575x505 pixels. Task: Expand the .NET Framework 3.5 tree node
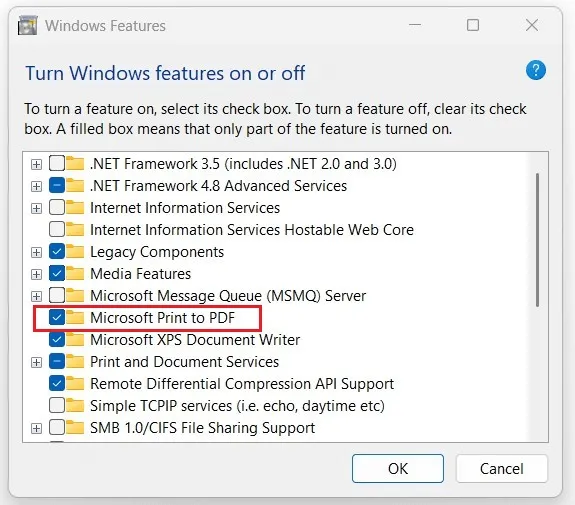(x=36, y=164)
